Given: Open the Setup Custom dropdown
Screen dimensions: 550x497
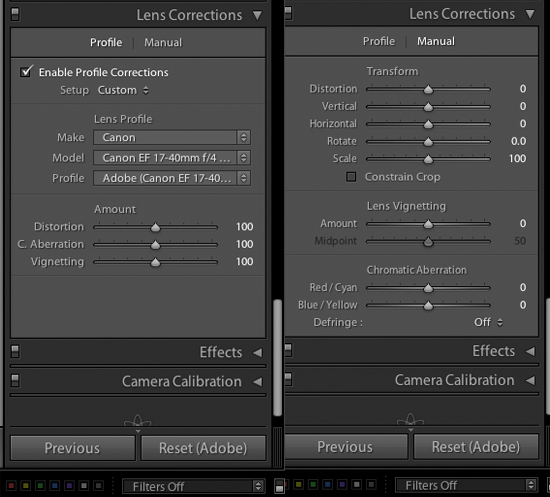Looking at the screenshot, I should 123,90.
